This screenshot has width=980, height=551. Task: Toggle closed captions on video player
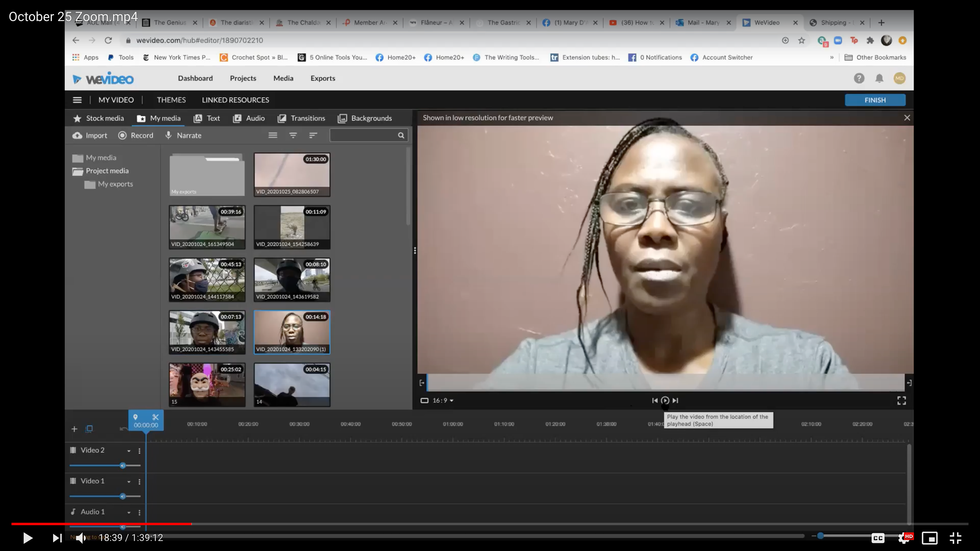[x=878, y=538]
